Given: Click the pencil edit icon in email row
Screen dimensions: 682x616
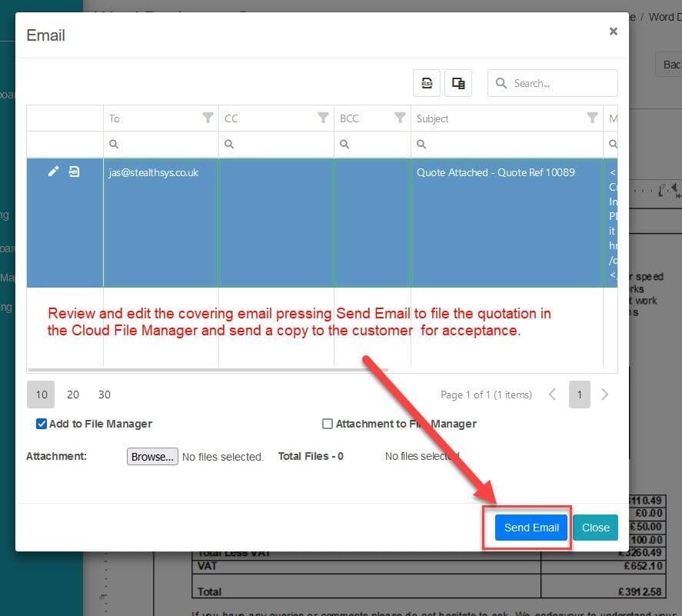Looking at the screenshot, I should (x=53, y=171).
